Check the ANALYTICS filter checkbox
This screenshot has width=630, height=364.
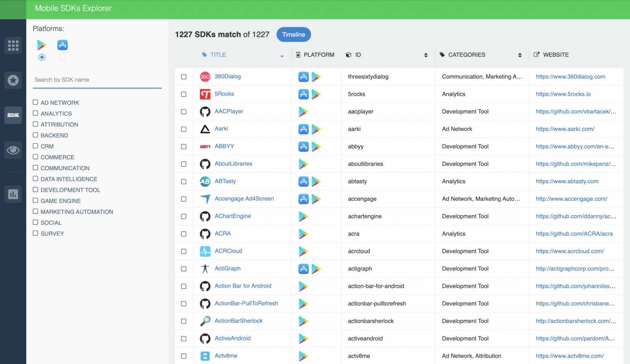[x=36, y=113]
